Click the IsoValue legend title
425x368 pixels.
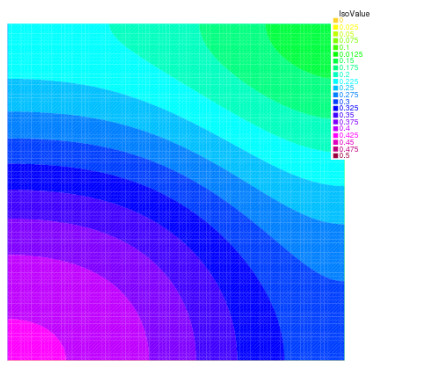354,14
